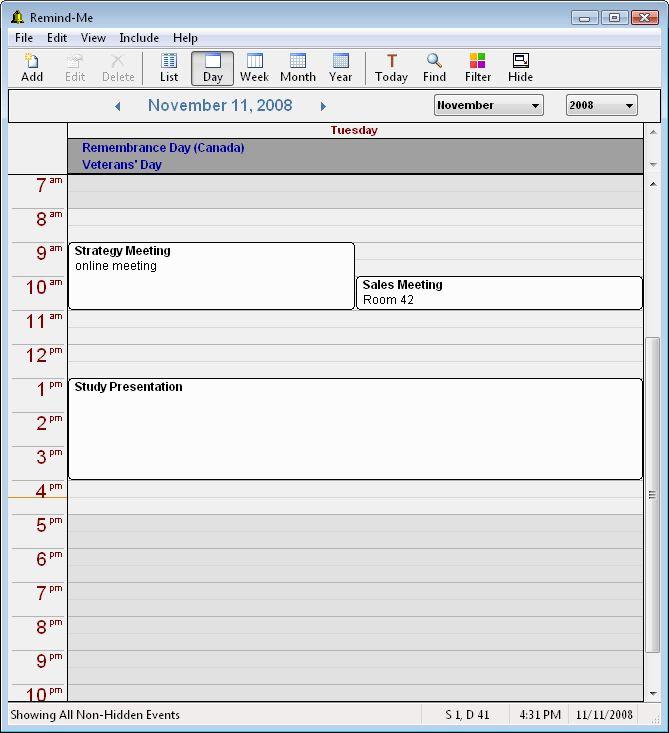This screenshot has width=669, height=733.
Task: Click the Delete toolbar icon
Action: pyautogui.click(x=118, y=68)
